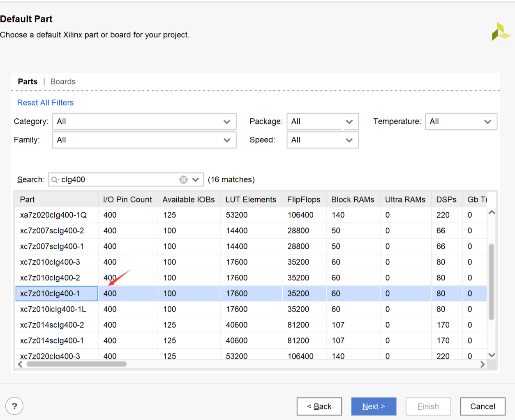Click the vertical scrollbar thumb of parts table
The height and width of the screenshot is (420, 515).
pyautogui.click(x=491, y=282)
